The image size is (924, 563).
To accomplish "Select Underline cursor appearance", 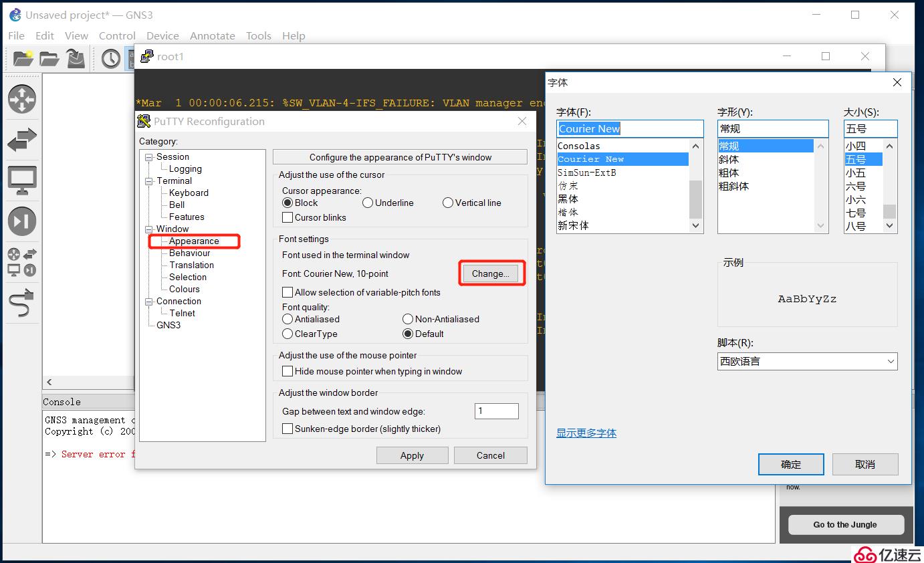I will tap(368, 203).
